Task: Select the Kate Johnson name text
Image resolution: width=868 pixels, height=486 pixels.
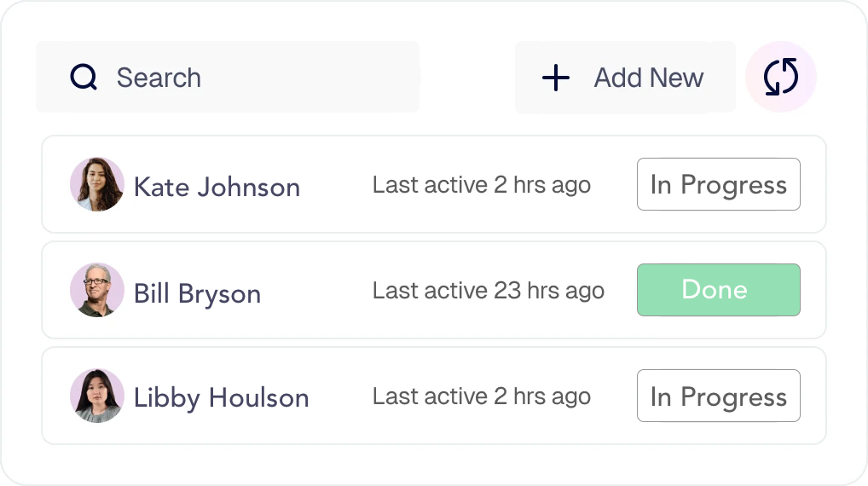Action: pos(217,187)
